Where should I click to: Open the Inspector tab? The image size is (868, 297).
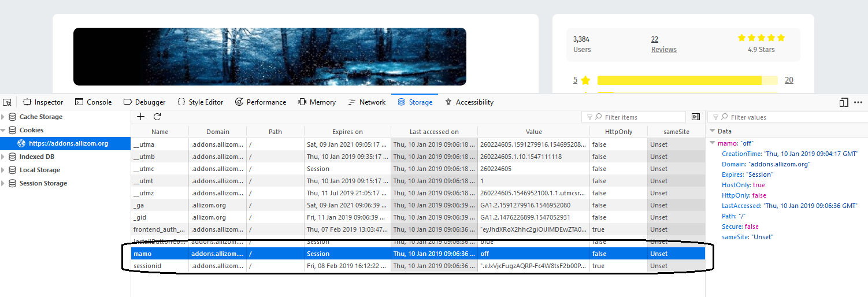pos(43,102)
